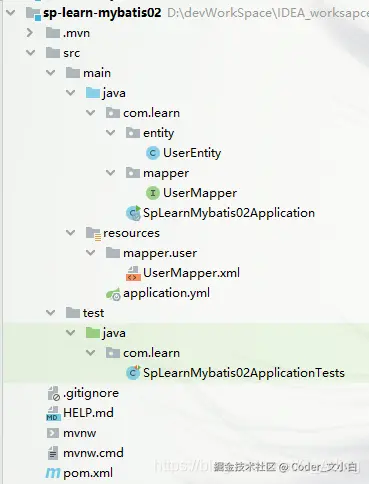
Task: Click the .gitignore file icon
Action: 53,393
